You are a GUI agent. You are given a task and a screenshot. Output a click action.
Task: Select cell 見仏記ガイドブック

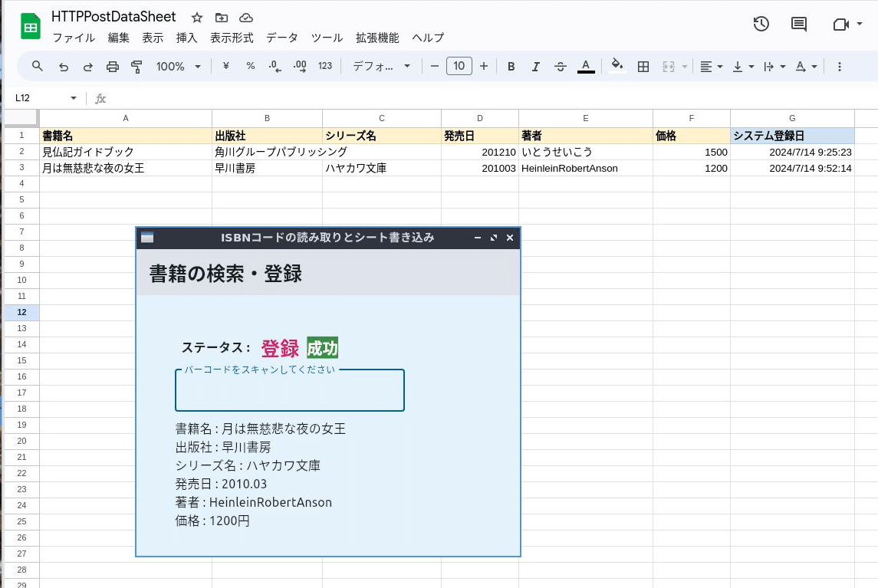126,152
